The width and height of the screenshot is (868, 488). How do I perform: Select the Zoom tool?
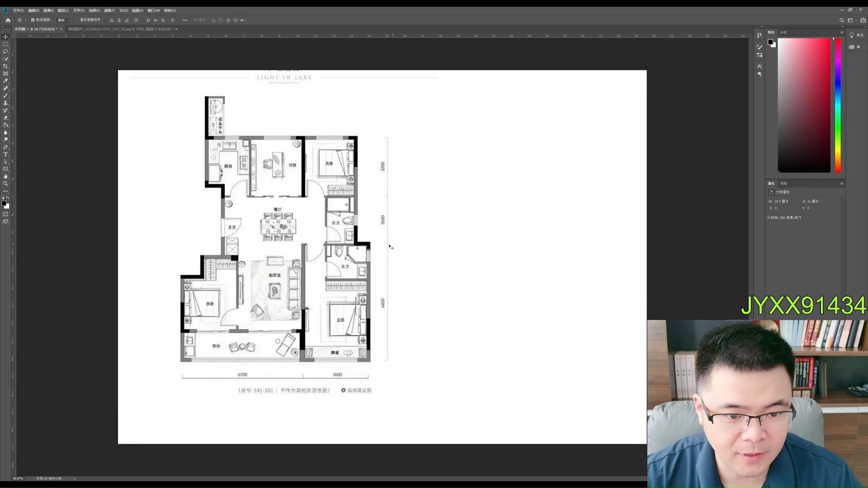[5, 184]
